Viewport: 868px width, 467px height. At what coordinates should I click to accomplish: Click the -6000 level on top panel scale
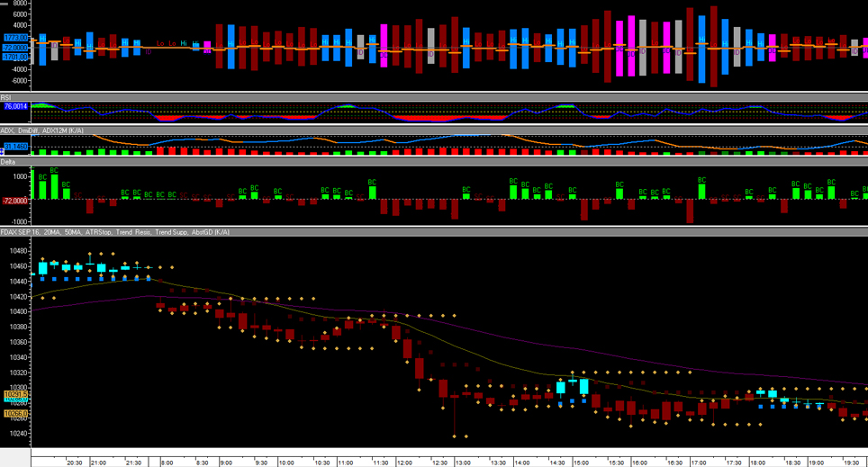pyautogui.click(x=18, y=80)
